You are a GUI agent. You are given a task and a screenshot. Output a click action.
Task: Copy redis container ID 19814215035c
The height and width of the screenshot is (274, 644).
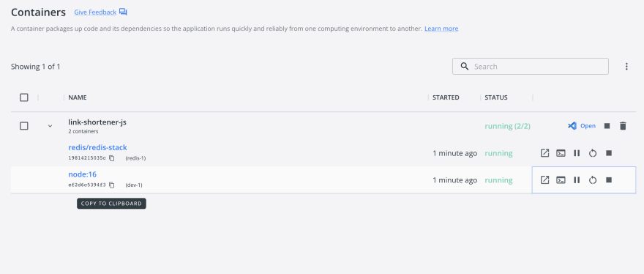[x=112, y=158]
